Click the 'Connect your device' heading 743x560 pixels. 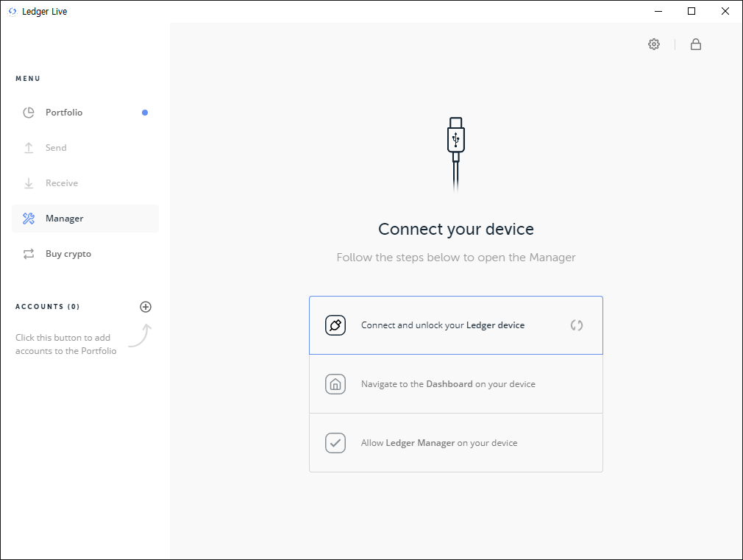coord(456,229)
